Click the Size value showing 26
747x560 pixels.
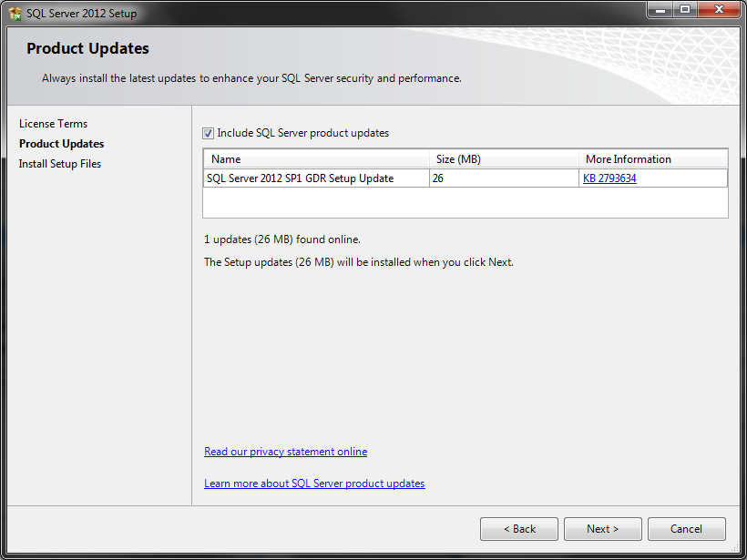tap(437, 178)
